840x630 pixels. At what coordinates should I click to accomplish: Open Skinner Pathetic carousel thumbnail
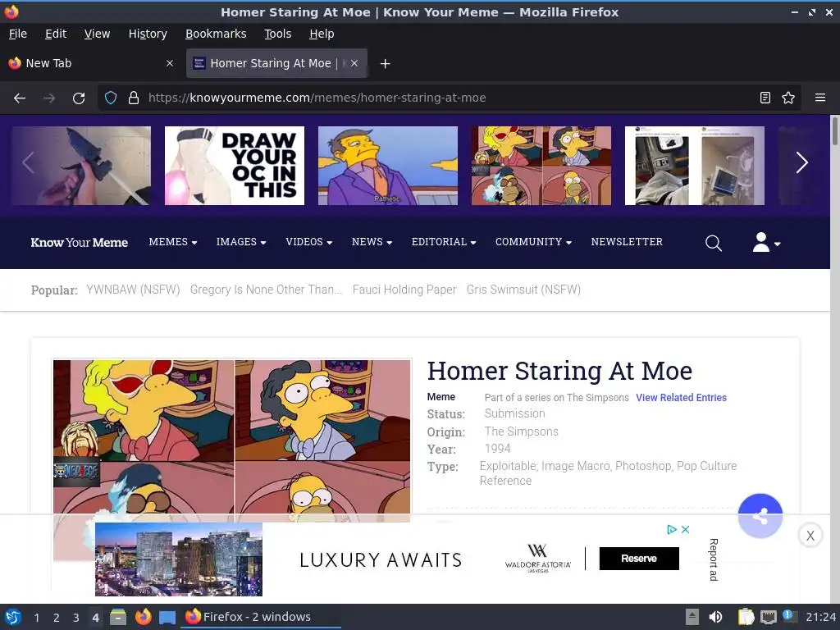pyautogui.click(x=388, y=166)
